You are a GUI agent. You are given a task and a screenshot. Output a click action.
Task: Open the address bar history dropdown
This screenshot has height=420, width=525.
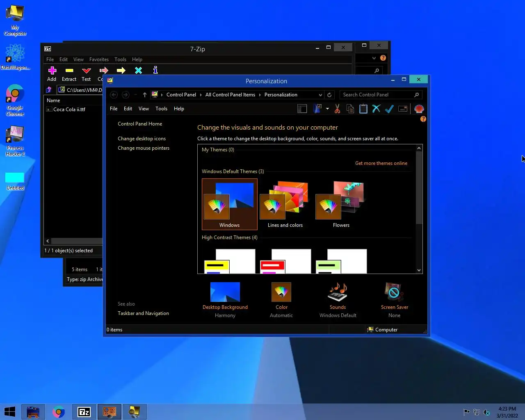tap(320, 95)
